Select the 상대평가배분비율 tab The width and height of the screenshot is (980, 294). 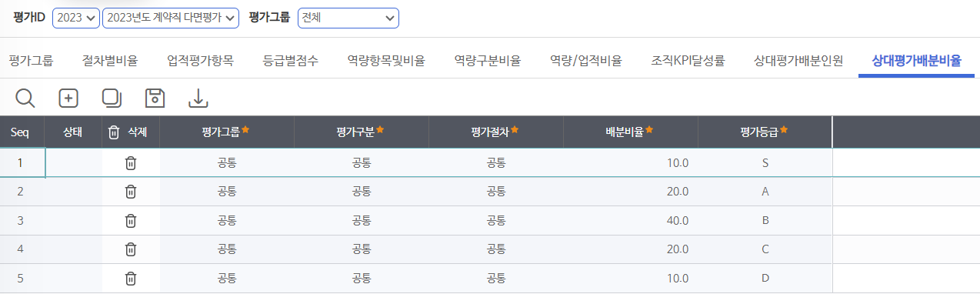click(916, 61)
